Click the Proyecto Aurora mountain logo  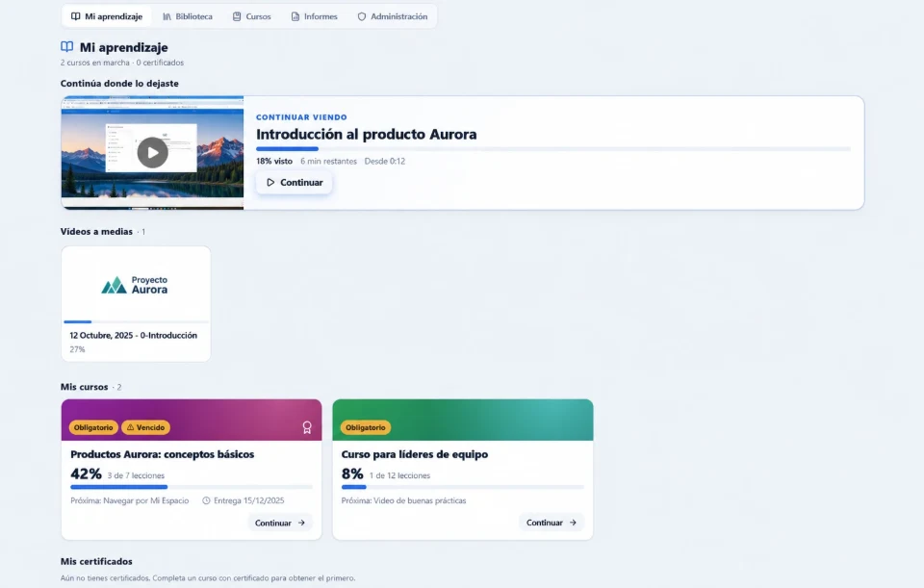(114, 285)
